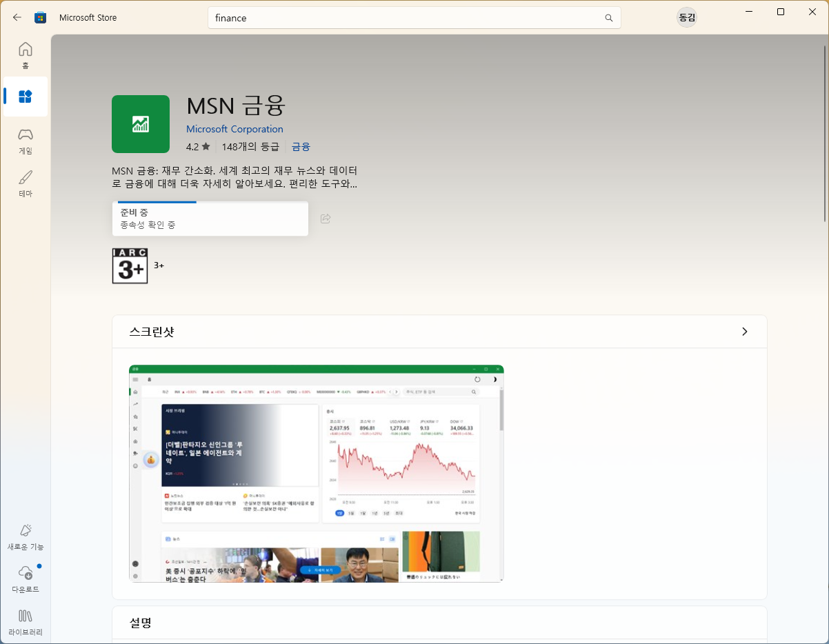This screenshot has height=644, width=829.
Task: Click the 스크린샷 heading text
Action: 152,332
